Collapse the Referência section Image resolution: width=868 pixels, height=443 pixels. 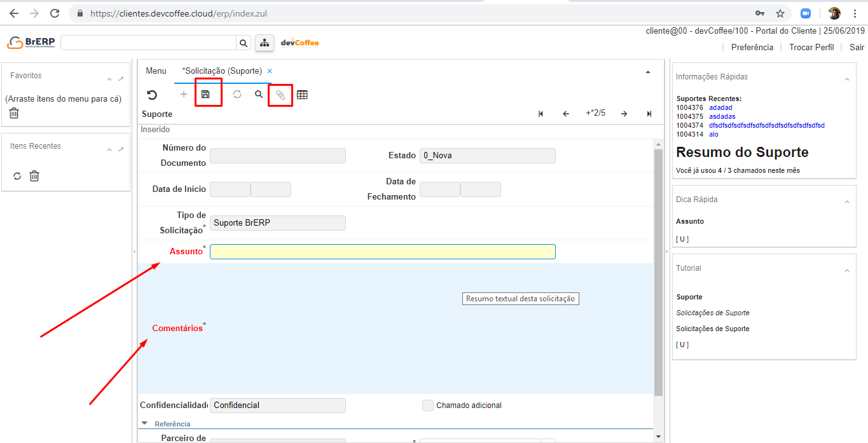click(x=144, y=423)
